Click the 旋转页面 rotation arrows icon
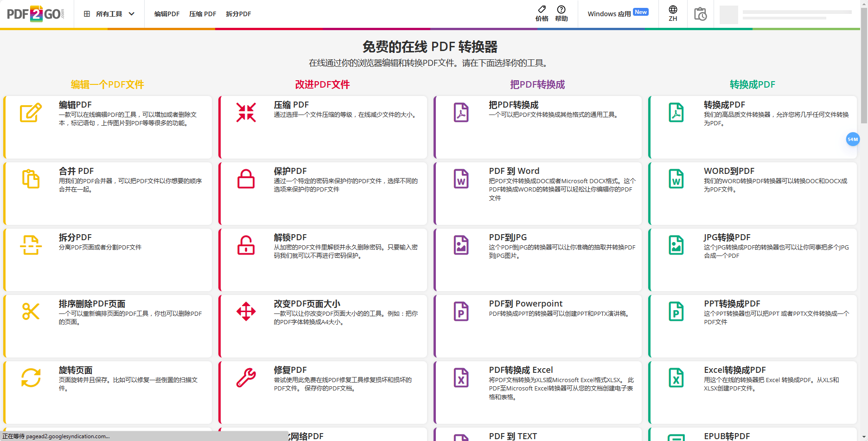The width and height of the screenshot is (868, 441). 30,378
